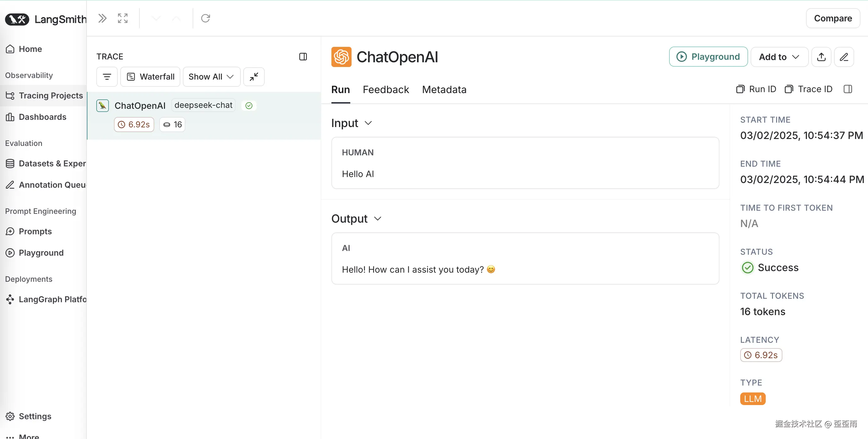This screenshot has width=868, height=439.
Task: Go to Dashboards in sidebar
Action: (42, 117)
